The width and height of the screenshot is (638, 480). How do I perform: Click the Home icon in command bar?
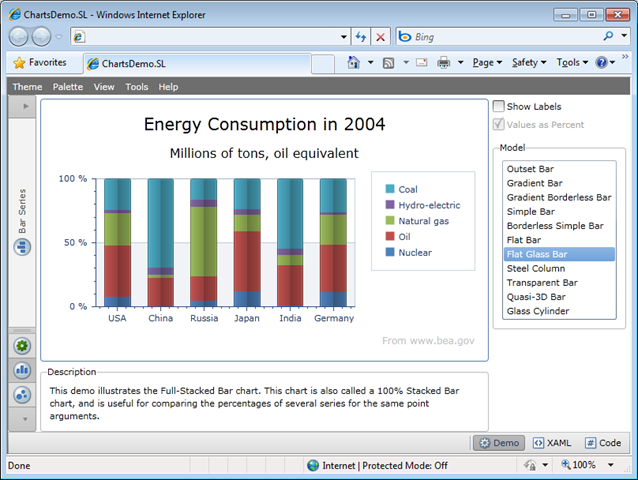[353, 62]
